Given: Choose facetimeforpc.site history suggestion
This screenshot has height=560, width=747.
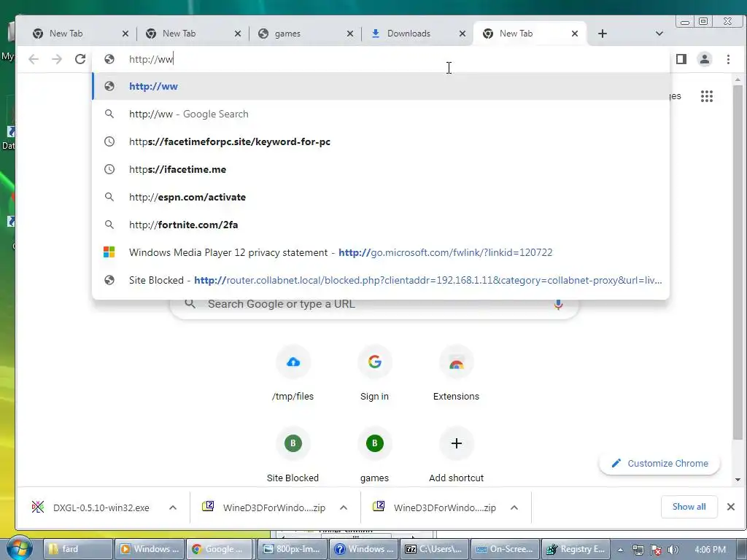Looking at the screenshot, I should (381, 141).
